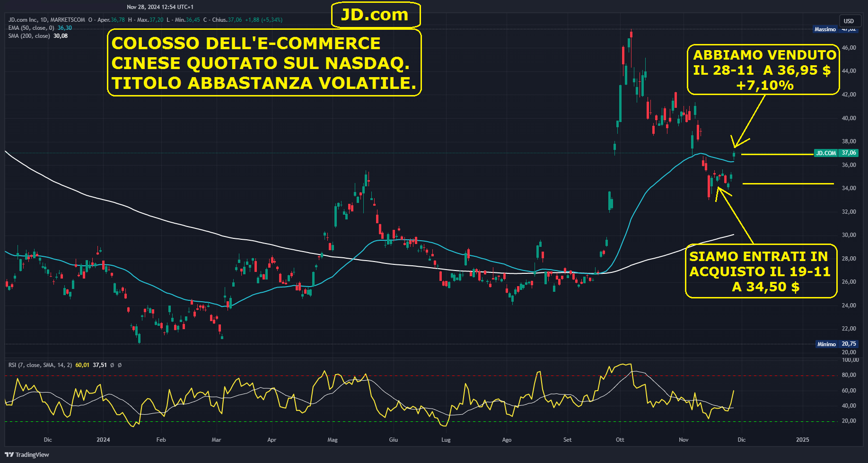Click the RSI SMA value 37,51
Screen dimensions: 868x463
tap(100, 365)
